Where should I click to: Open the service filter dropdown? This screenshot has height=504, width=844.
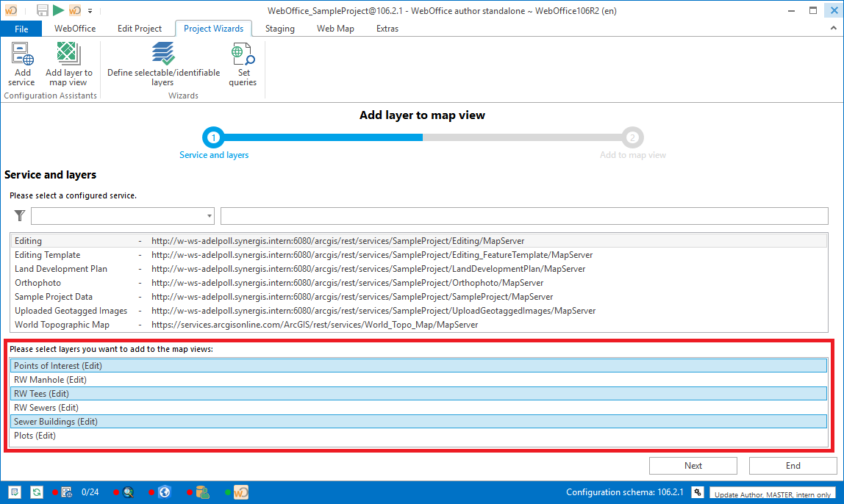point(210,216)
